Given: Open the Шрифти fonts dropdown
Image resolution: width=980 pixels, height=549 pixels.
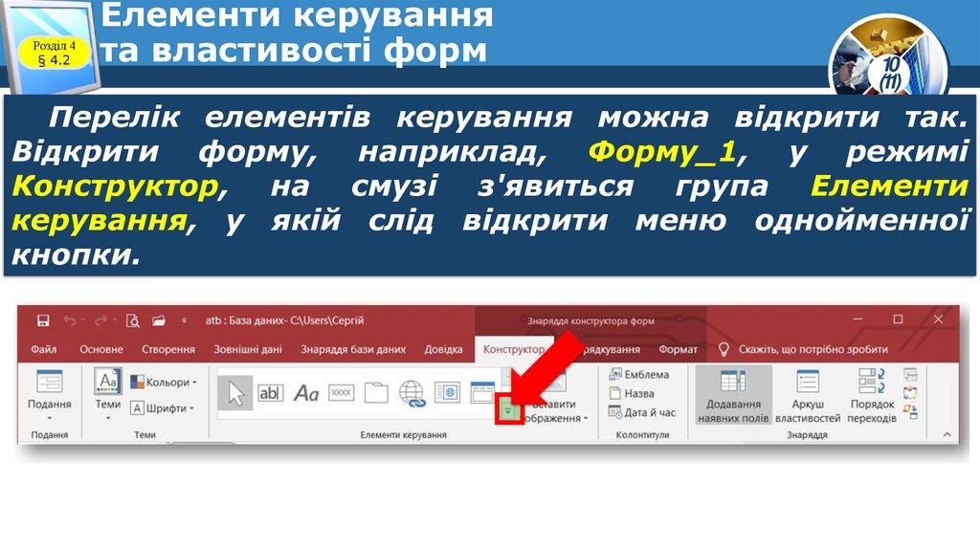Looking at the screenshot, I should pos(162,408).
